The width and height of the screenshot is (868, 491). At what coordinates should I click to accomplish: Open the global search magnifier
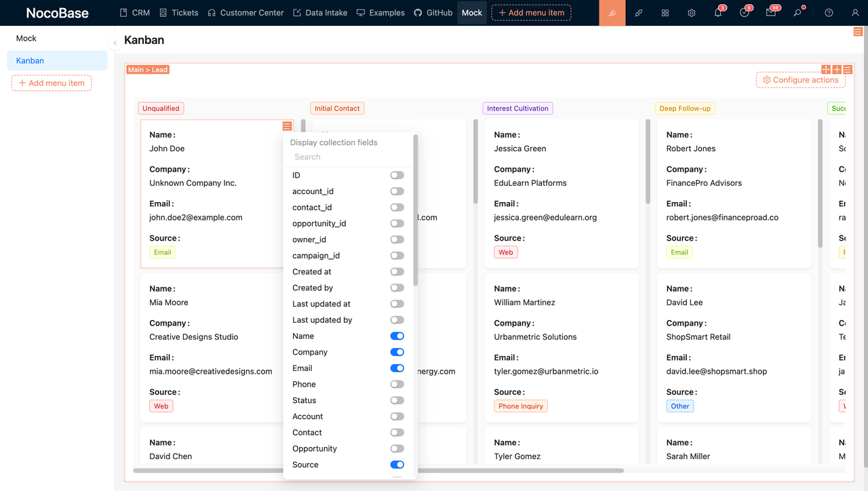[797, 12]
